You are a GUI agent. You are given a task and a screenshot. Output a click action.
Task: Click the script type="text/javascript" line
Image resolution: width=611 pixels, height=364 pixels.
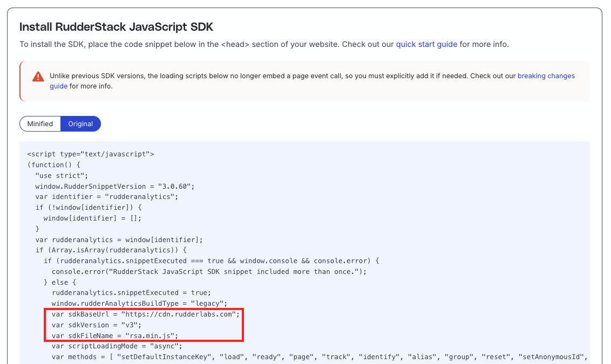[91, 154]
